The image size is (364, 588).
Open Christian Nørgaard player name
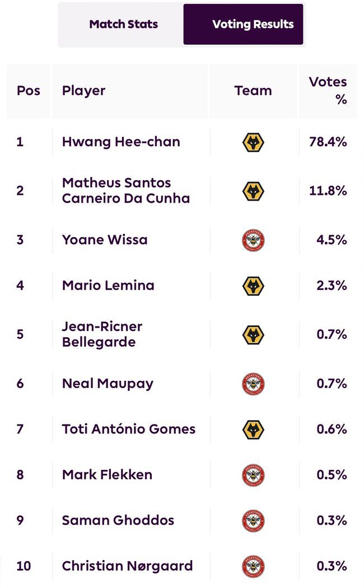(x=127, y=566)
